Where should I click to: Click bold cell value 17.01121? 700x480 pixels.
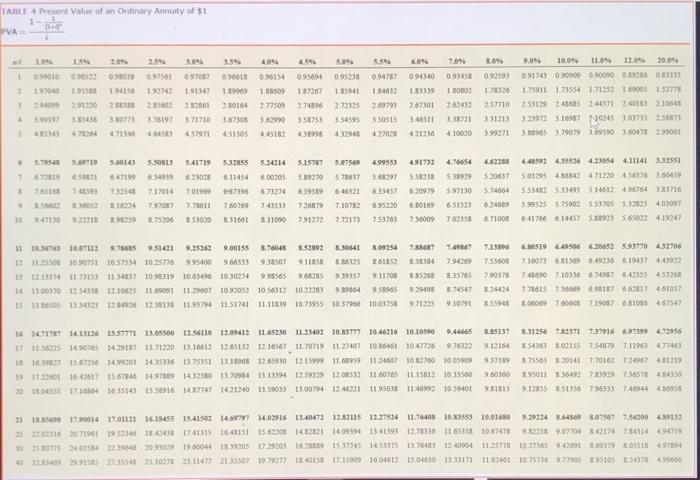click(121, 420)
